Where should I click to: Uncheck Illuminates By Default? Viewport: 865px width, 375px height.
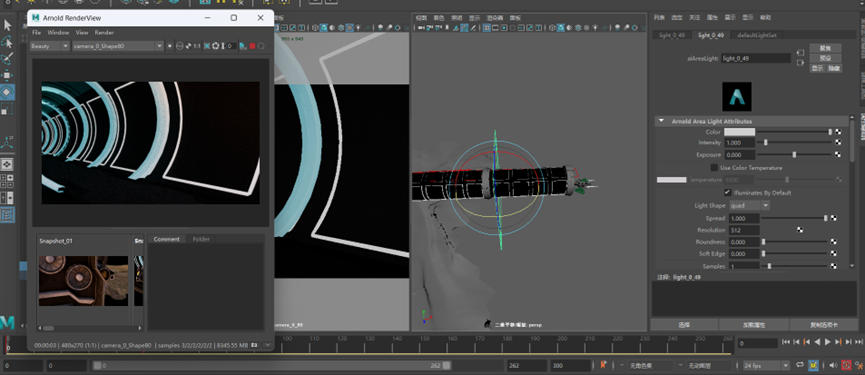tap(728, 192)
